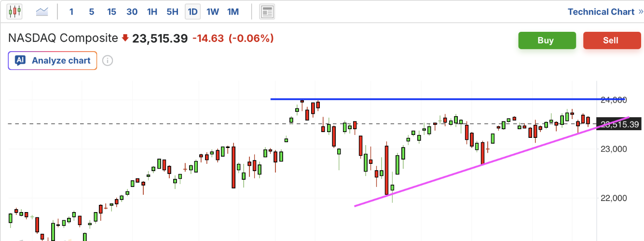Select the candlestick chart type icon
The image size is (644, 241).
point(14,12)
